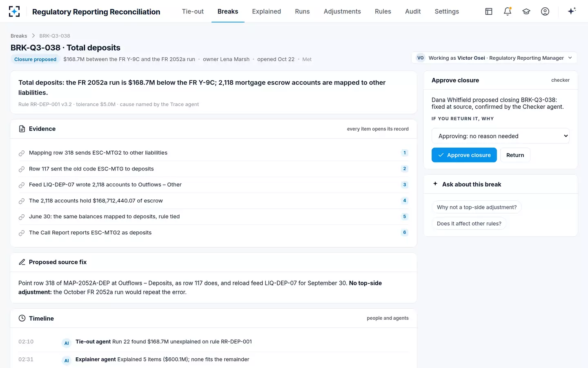588x368 pixels.
Task: Click the Return button
Action: [x=515, y=155]
